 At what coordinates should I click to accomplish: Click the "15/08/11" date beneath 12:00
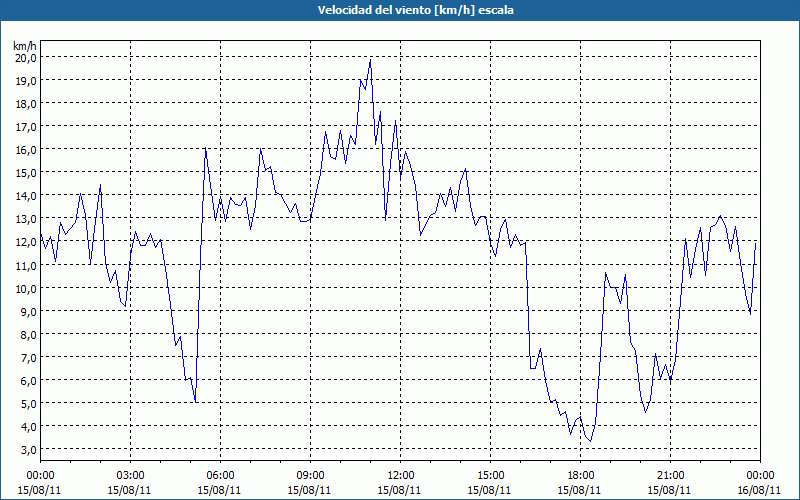[x=399, y=490]
